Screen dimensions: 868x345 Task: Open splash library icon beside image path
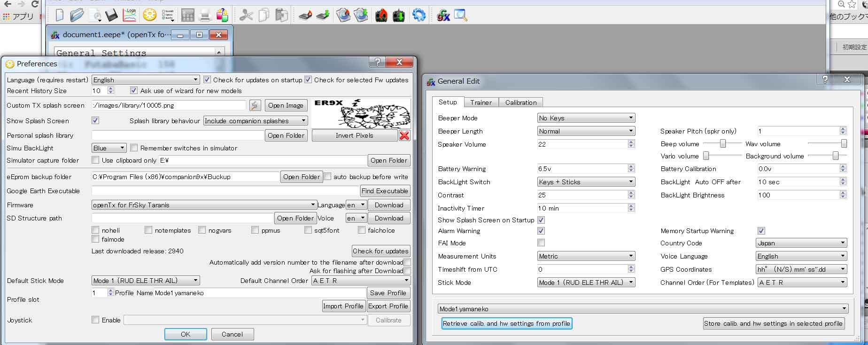255,105
